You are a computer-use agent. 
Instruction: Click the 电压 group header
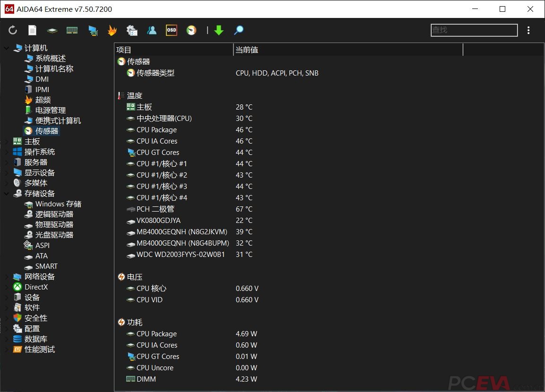pos(135,277)
